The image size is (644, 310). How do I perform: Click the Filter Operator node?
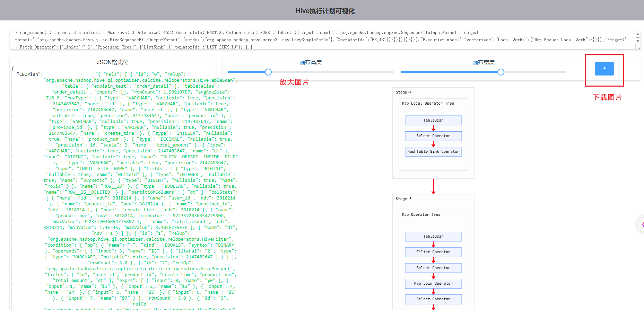[x=433, y=252]
